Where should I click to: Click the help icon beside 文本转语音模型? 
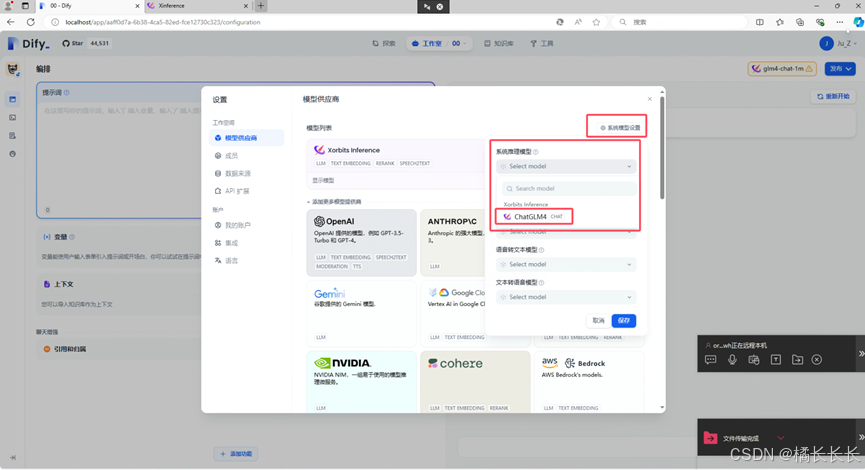coord(541,282)
